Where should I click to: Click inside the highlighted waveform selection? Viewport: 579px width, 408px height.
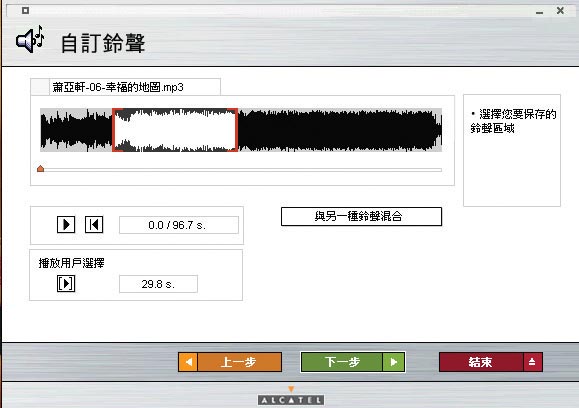click(x=175, y=130)
